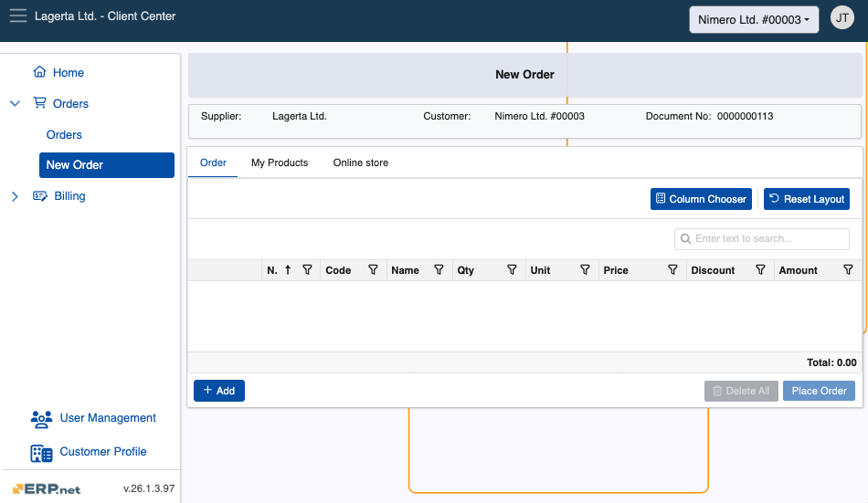The image size is (868, 503).
Task: Select the New Order menu item
Action: tap(107, 165)
